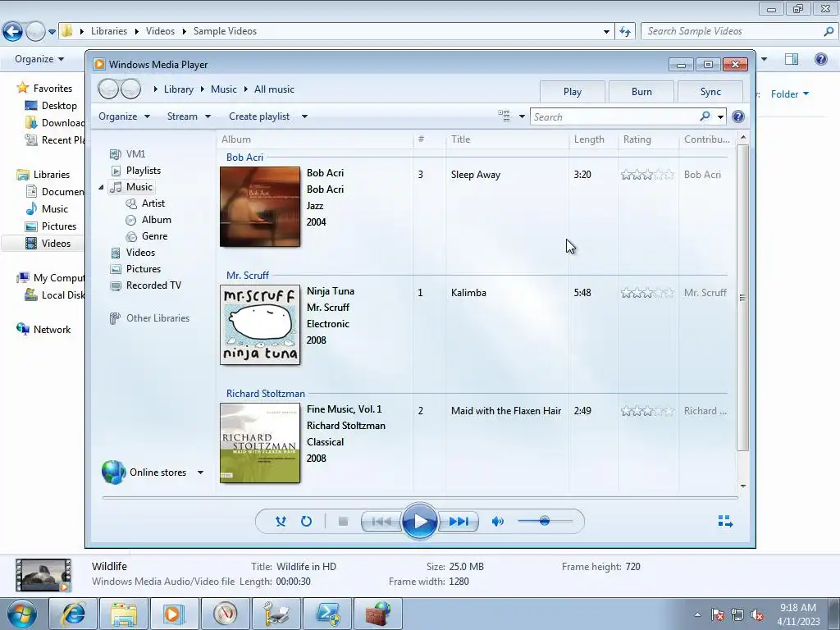
Task: Click Media Player forward navigation button
Action: pos(130,89)
